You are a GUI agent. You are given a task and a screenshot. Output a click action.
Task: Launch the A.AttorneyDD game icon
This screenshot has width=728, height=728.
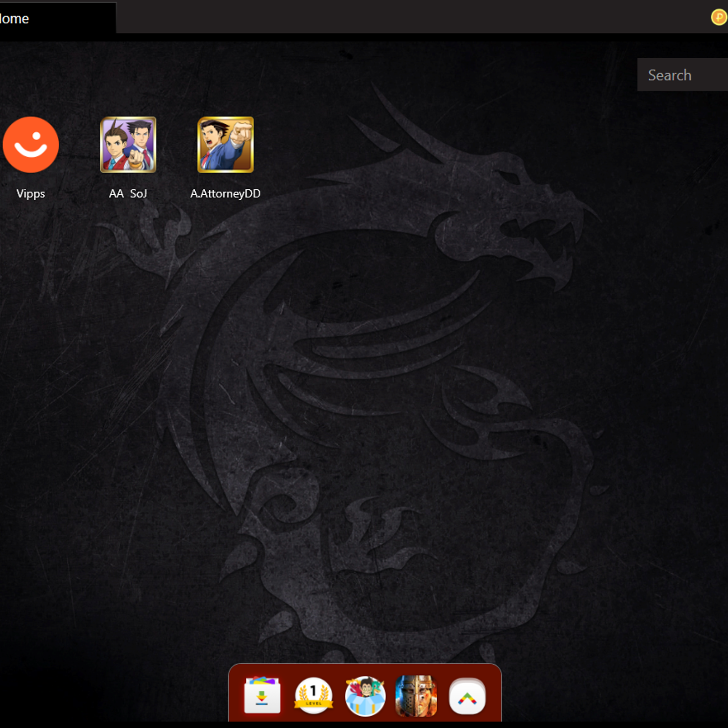[x=225, y=145]
